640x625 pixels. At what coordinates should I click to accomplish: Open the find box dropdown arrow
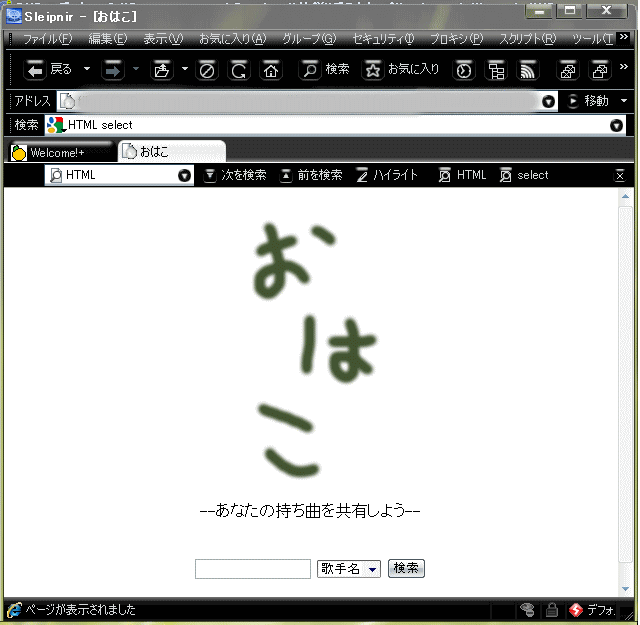coord(184,176)
